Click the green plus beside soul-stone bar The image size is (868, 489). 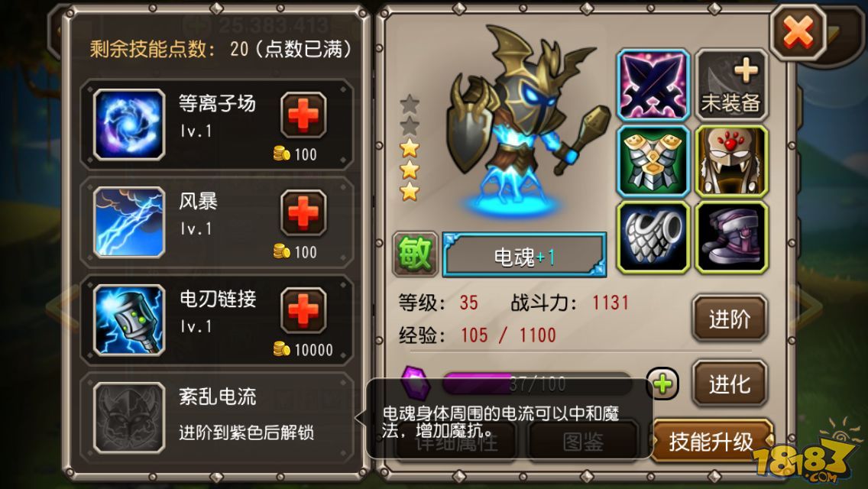[x=662, y=384]
